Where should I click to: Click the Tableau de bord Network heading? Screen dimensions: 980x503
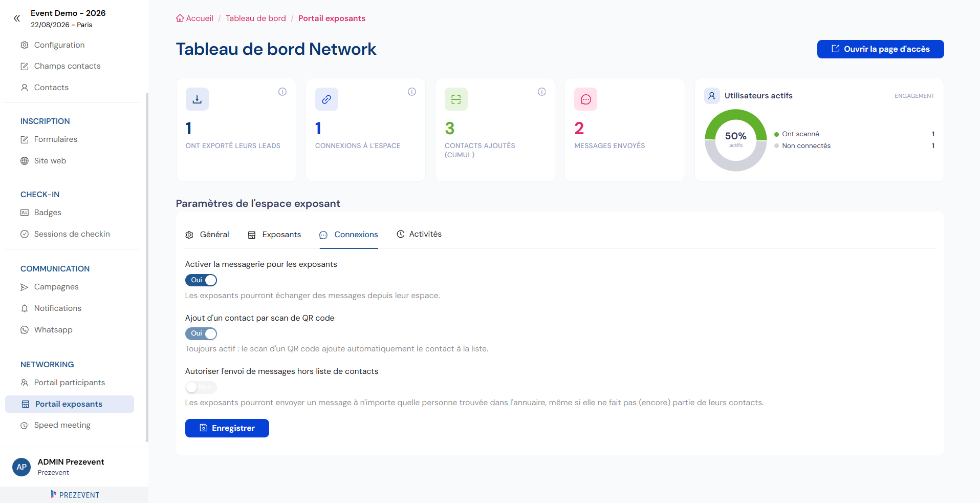tap(276, 49)
